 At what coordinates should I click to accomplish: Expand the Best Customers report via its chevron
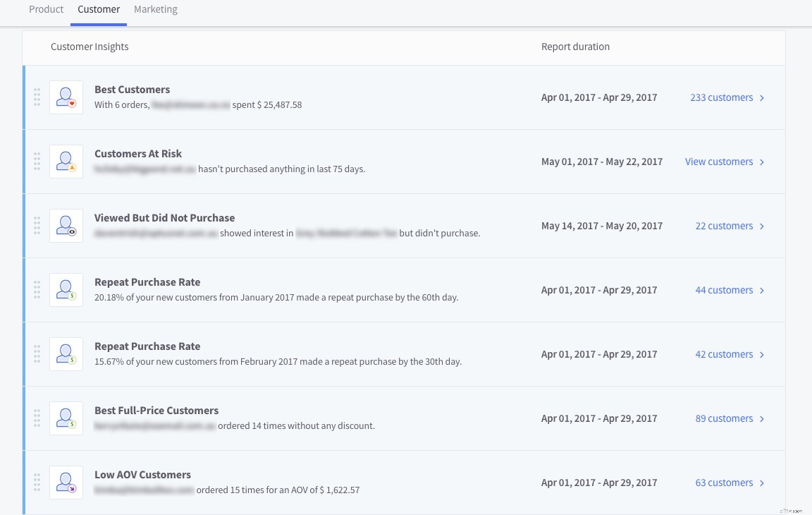pos(762,98)
